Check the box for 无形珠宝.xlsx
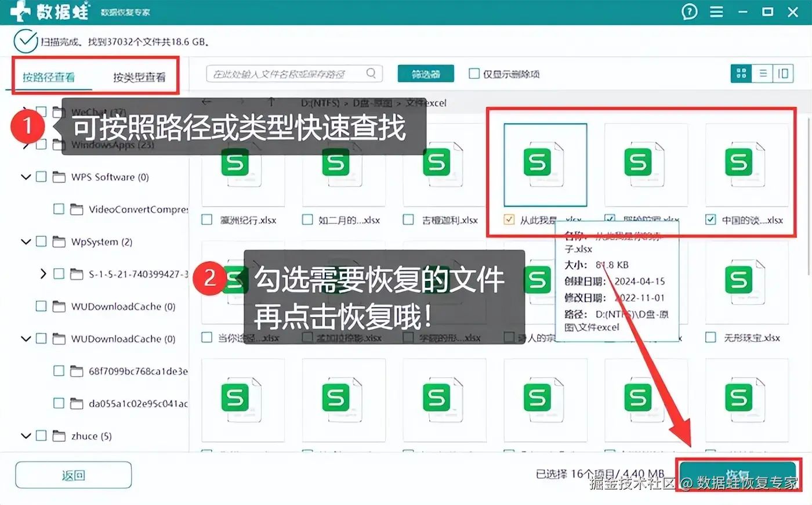The width and height of the screenshot is (812, 505). tap(710, 337)
